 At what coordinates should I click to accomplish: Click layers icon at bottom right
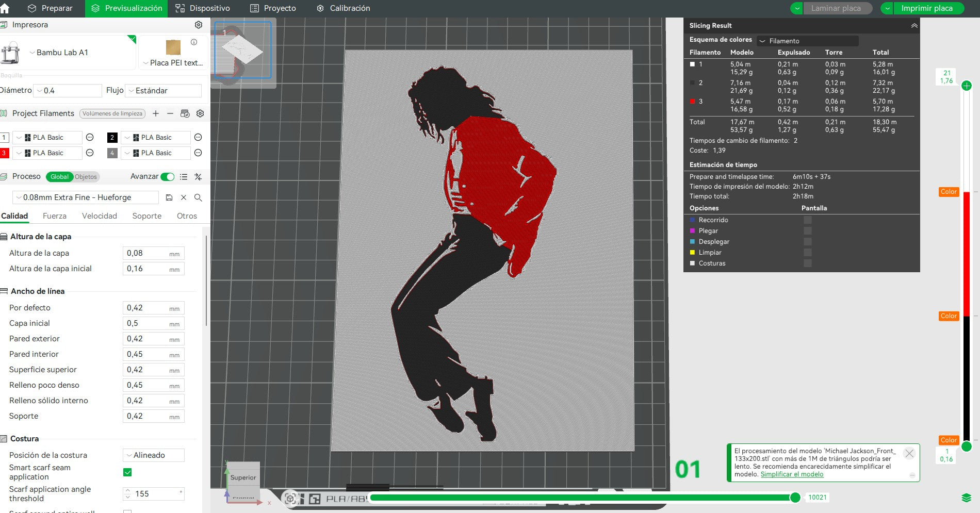tap(967, 498)
